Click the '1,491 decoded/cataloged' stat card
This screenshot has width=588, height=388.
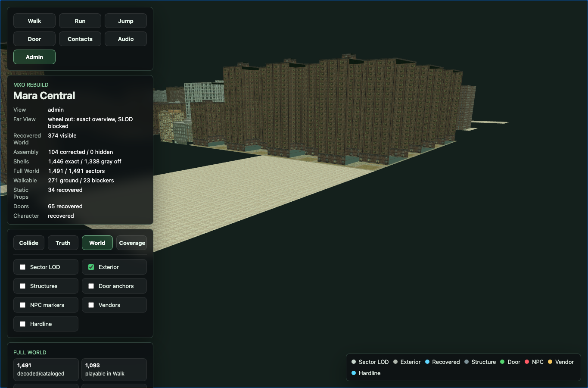pyautogui.click(x=46, y=369)
